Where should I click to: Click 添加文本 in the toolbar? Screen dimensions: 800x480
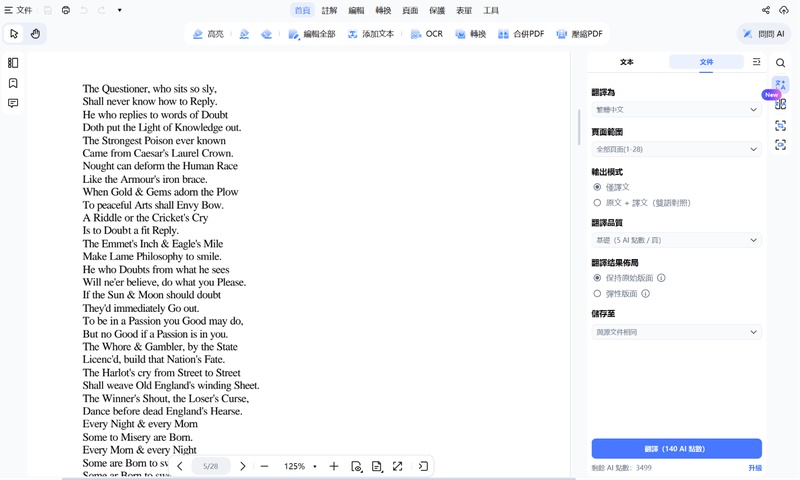[x=371, y=34]
